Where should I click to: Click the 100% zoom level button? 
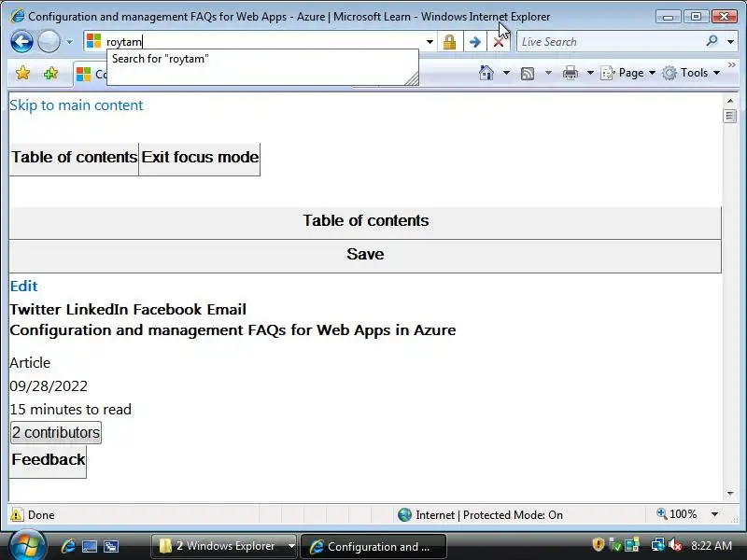[x=676, y=514]
